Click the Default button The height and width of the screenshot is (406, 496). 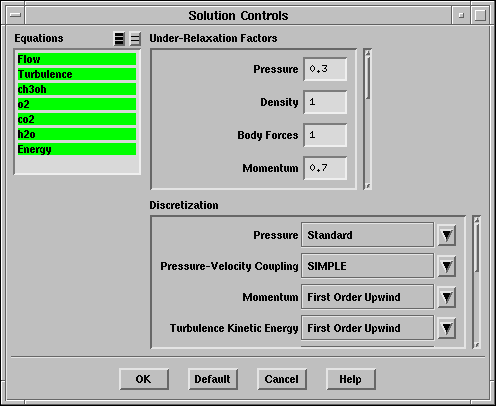[213, 379]
